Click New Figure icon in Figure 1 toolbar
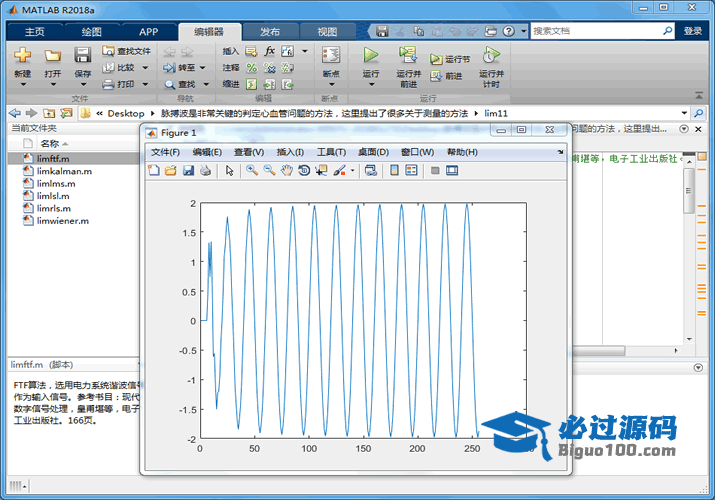 (154, 170)
